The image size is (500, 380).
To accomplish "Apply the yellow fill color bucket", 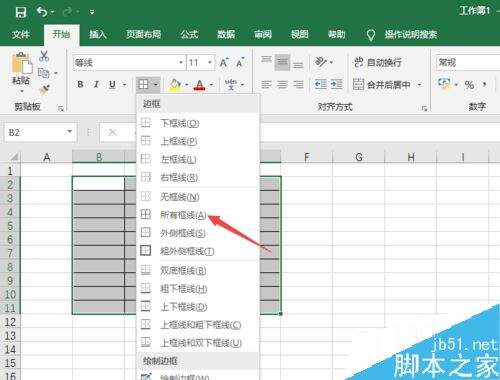I will pyautogui.click(x=175, y=85).
